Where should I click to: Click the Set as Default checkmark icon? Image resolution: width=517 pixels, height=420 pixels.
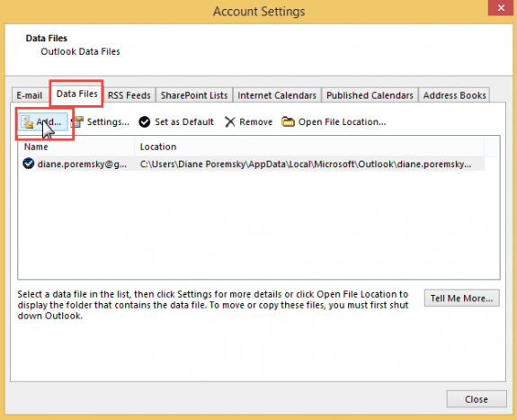(145, 121)
